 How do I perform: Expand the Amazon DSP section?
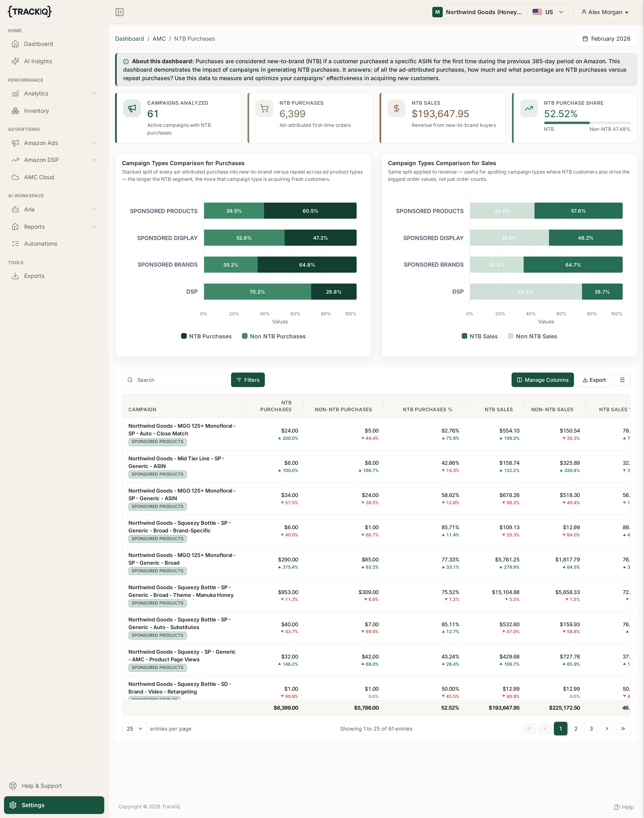tap(54, 160)
